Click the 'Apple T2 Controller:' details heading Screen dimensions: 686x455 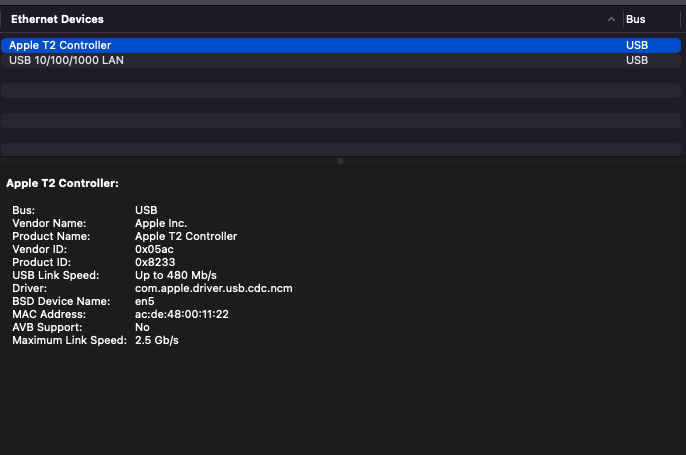(63, 183)
